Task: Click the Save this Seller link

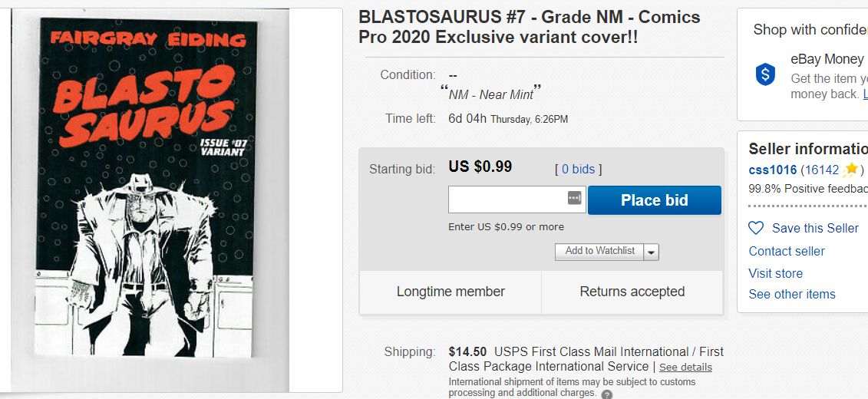Action: click(815, 228)
